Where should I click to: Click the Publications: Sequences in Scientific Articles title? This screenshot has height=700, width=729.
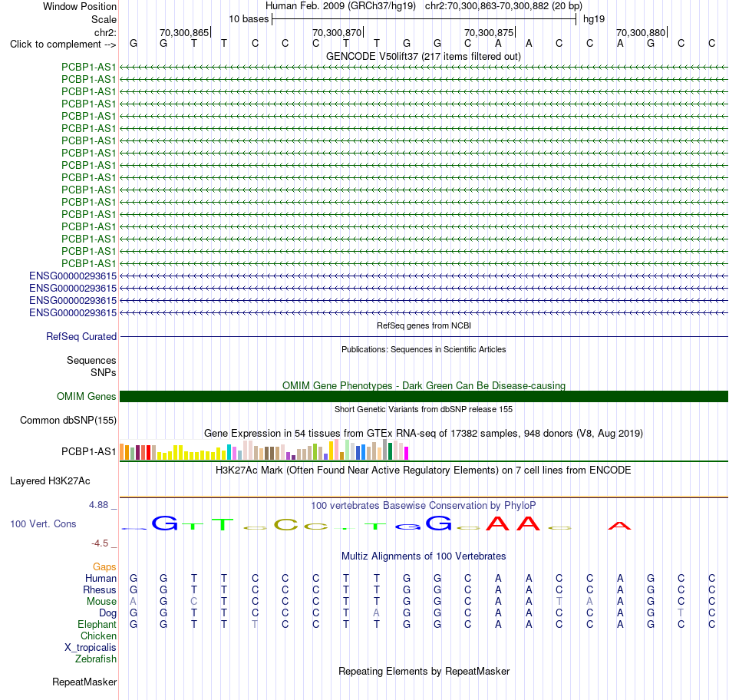click(424, 349)
